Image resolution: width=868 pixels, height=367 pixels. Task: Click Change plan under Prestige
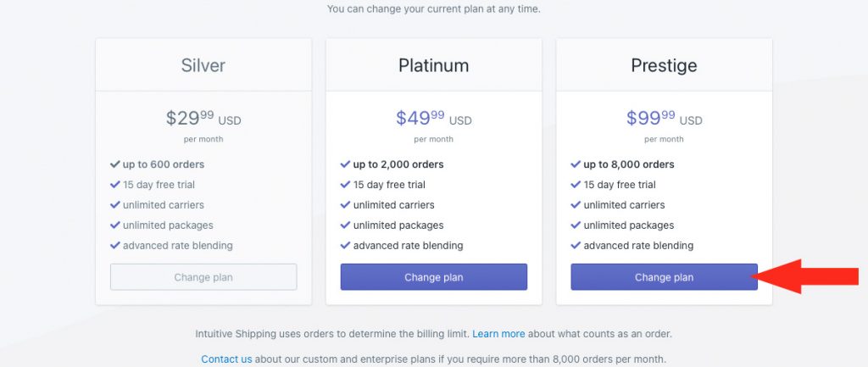(x=664, y=277)
